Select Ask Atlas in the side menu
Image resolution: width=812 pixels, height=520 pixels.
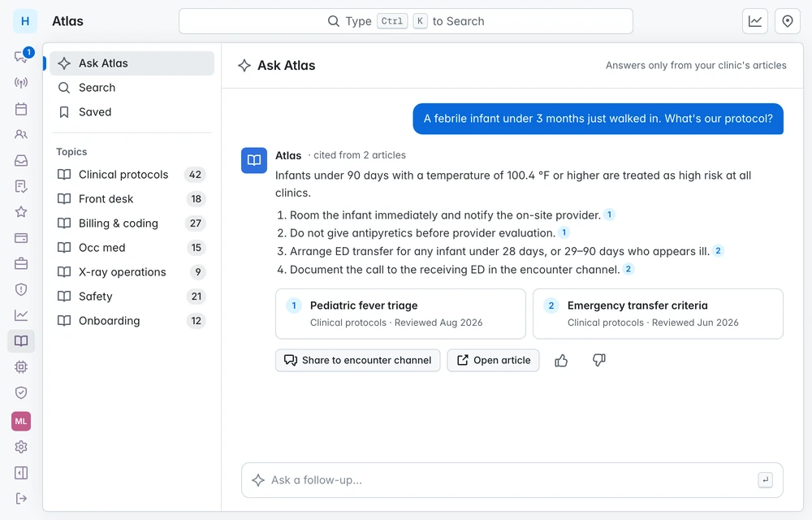coord(132,63)
